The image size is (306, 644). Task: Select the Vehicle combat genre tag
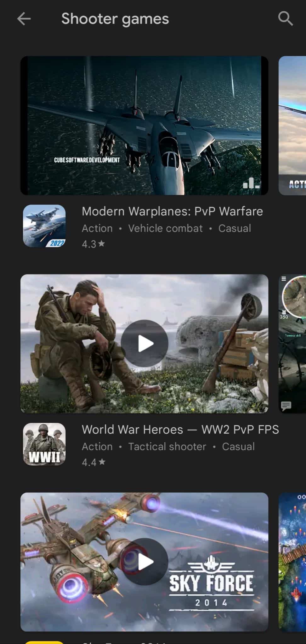pyautogui.click(x=165, y=228)
